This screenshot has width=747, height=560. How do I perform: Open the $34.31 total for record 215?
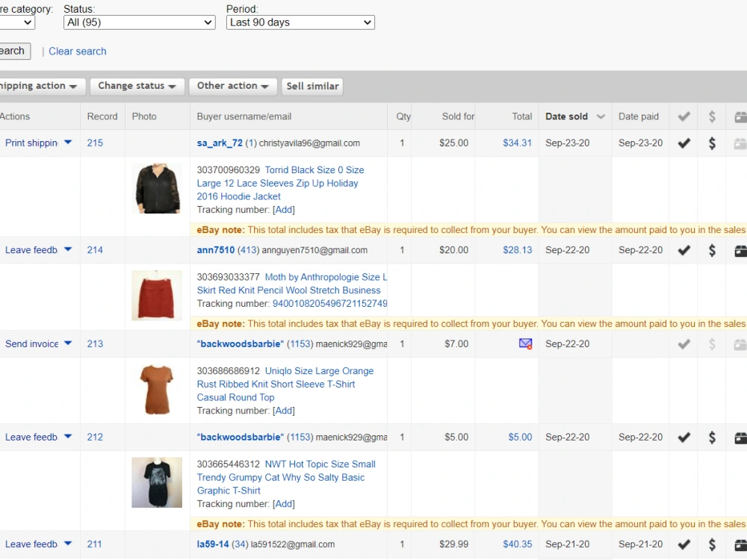tap(518, 143)
